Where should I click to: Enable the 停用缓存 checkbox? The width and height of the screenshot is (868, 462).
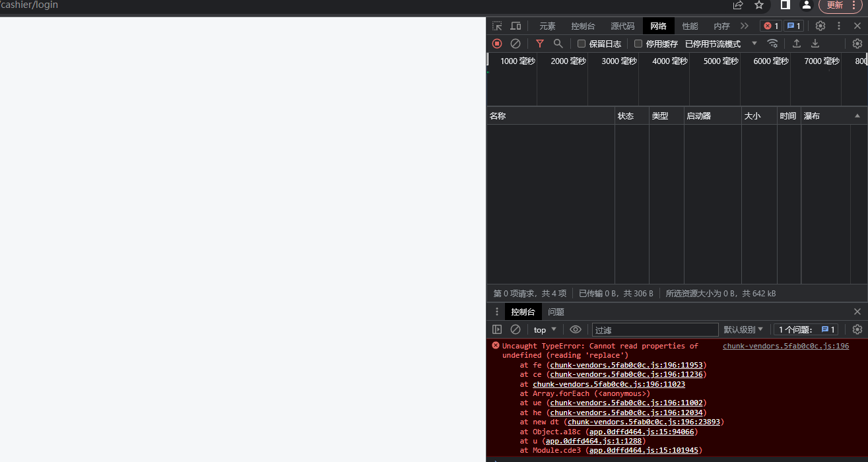[638, 44]
